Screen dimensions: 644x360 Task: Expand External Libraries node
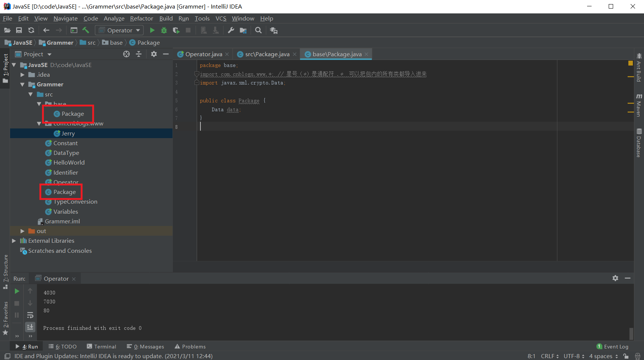14,241
